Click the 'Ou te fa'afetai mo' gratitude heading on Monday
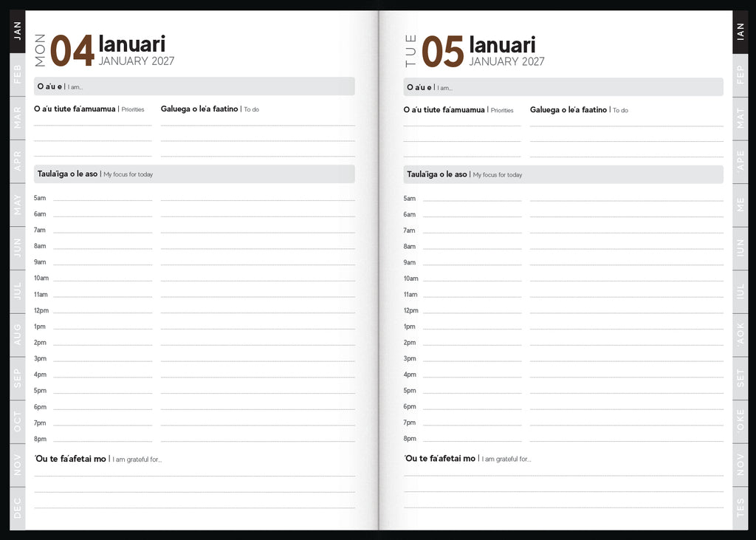The width and height of the screenshot is (756, 540). [x=70, y=459]
